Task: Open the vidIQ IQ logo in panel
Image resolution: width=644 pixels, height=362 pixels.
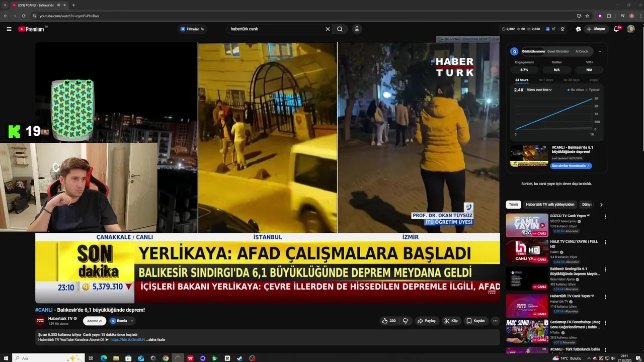Action: (514, 51)
